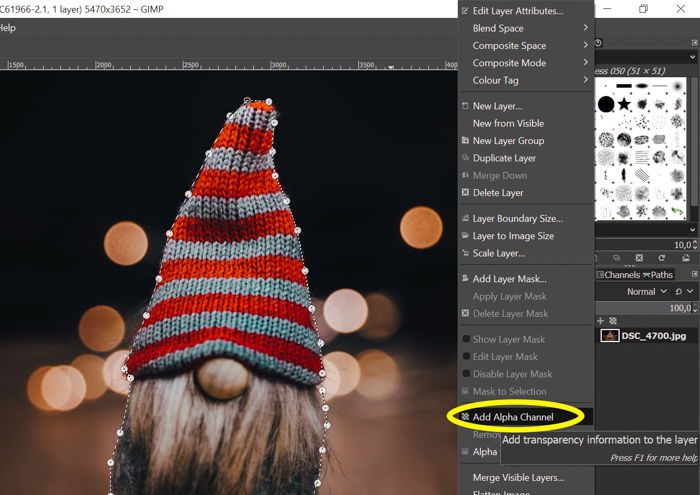
Task: Toggle the Disable Layer Mask checkbox
Action: coord(465,374)
